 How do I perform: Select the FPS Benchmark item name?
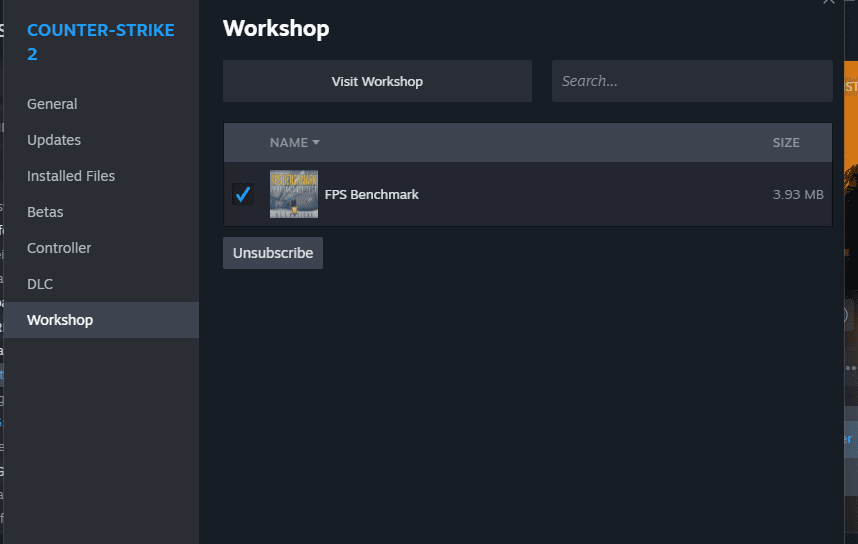click(372, 195)
